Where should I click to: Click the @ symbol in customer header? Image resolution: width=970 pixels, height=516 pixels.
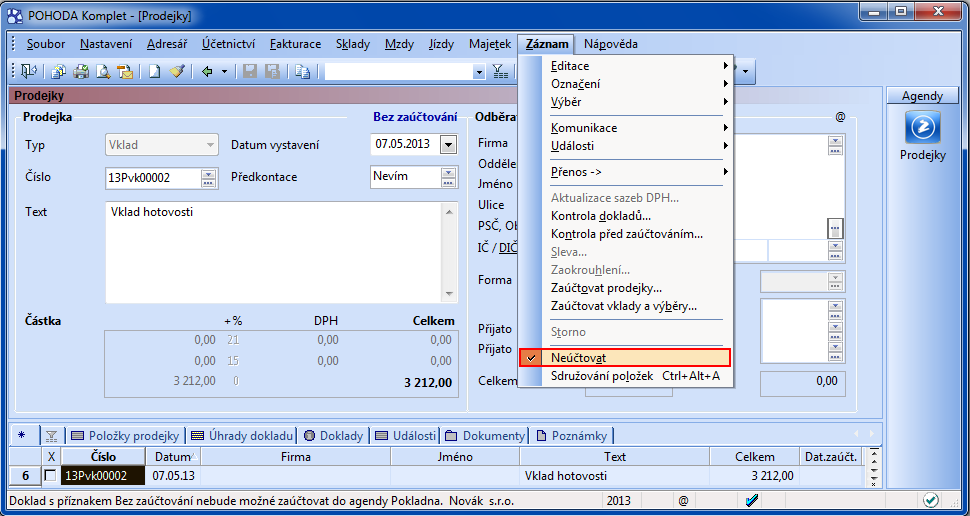pos(839,117)
